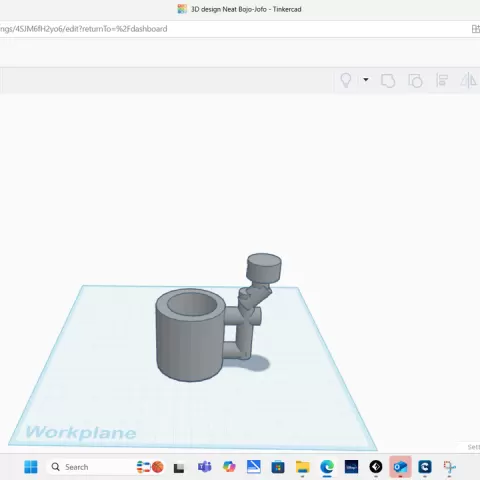Viewport: 480px width, 480px height.
Task: Open the split screen icon in address bar
Action: [476, 29]
